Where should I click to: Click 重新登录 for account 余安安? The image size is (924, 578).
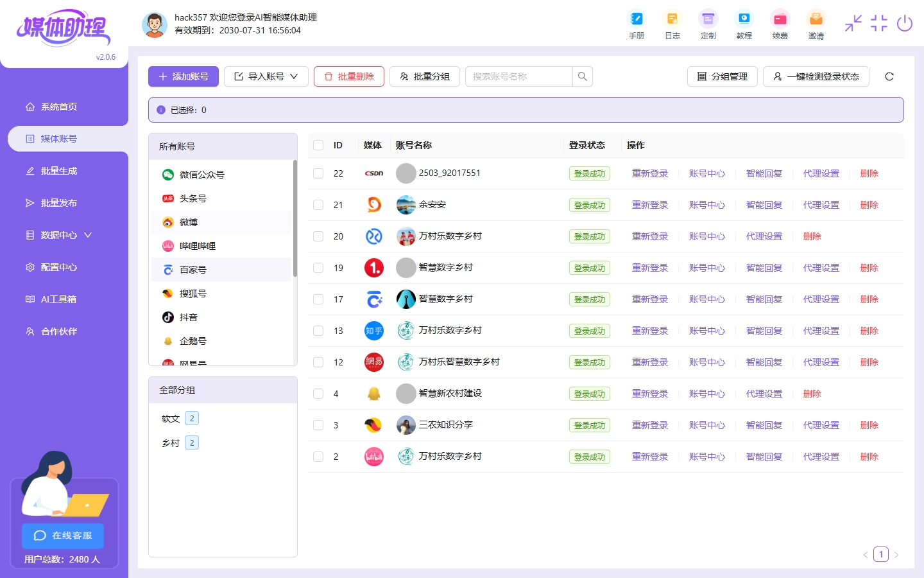pos(649,205)
